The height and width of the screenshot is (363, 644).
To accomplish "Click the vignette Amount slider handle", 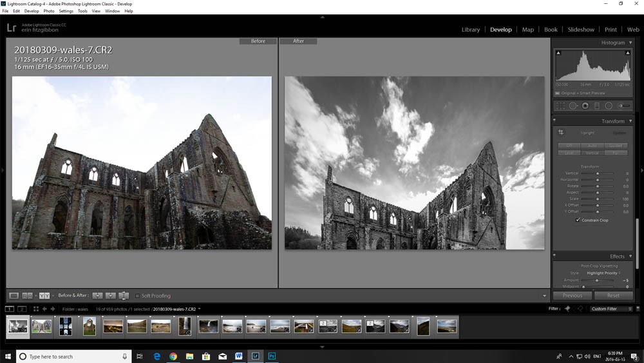I will [597, 280].
